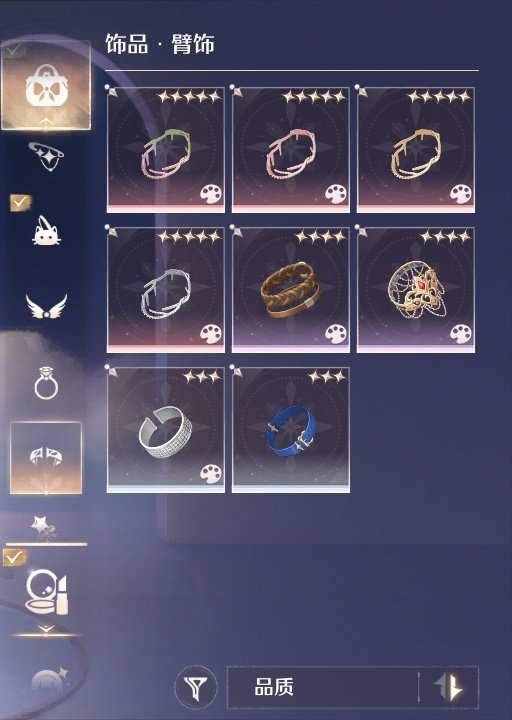Image resolution: width=512 pixels, height=720 pixels.
Task: Pick the jeweled gold chain armlet item
Action: click(416, 290)
